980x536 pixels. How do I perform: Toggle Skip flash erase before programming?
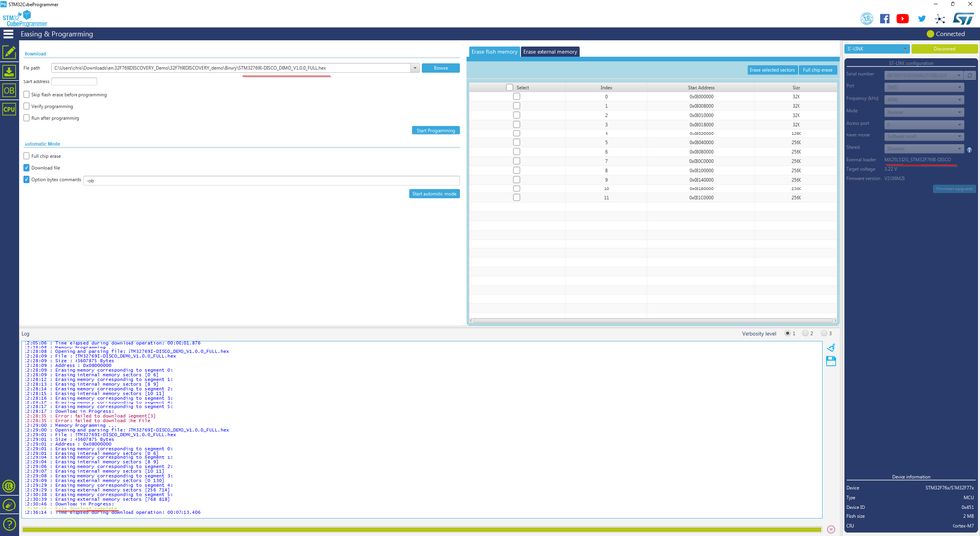coord(26,94)
